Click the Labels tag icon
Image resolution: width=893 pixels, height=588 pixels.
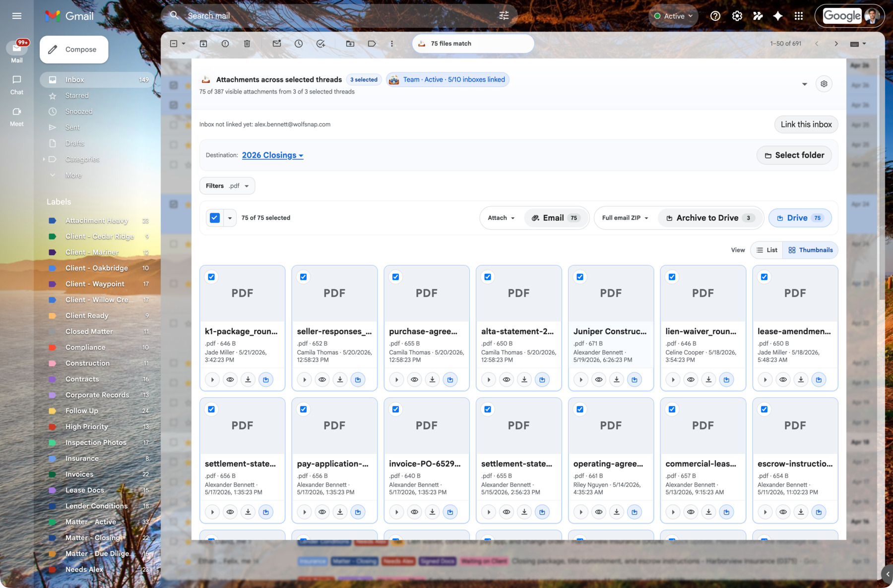pyautogui.click(x=372, y=44)
